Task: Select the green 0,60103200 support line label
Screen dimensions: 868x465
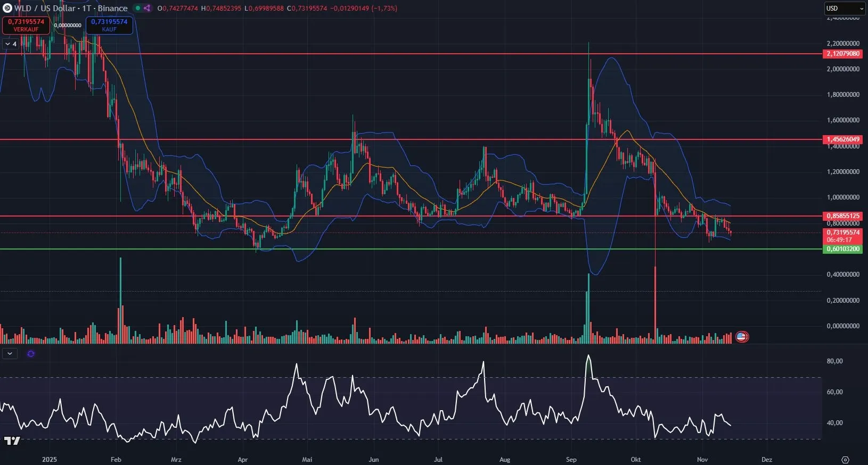Action: (842, 249)
